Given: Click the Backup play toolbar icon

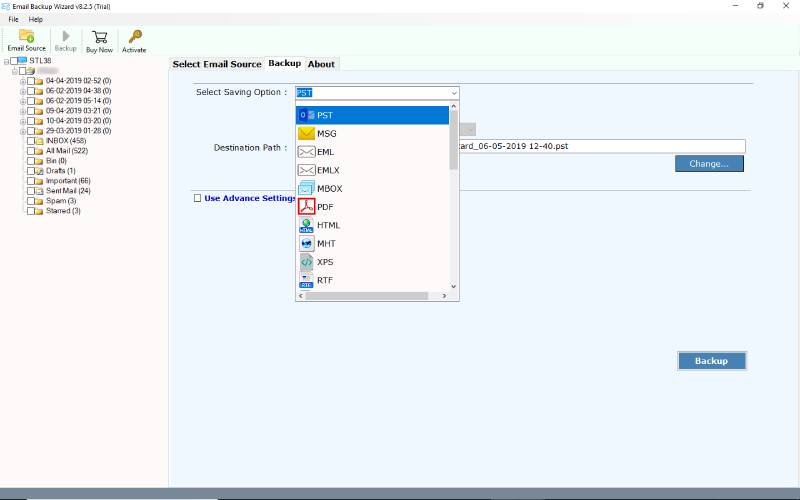Looking at the screenshot, I should pos(66,36).
